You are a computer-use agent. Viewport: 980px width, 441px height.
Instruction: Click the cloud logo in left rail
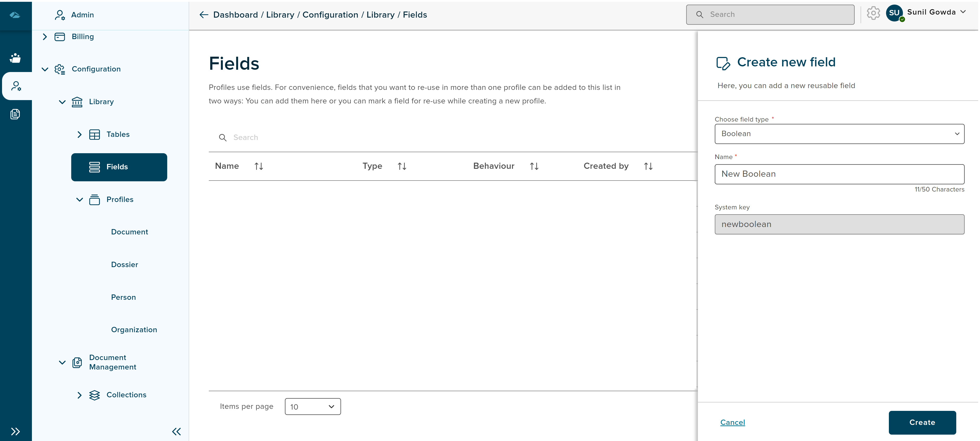coord(15,15)
